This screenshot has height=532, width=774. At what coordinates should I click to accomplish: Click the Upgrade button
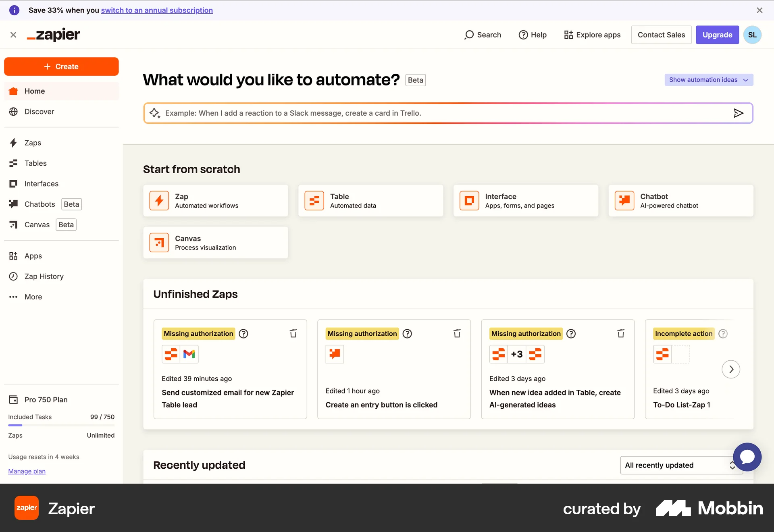click(x=717, y=35)
